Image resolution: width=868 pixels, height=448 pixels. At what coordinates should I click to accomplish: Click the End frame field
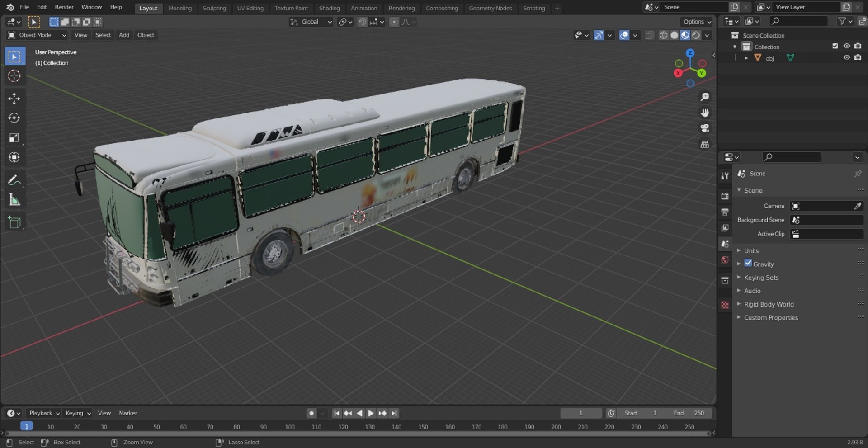[689, 413]
